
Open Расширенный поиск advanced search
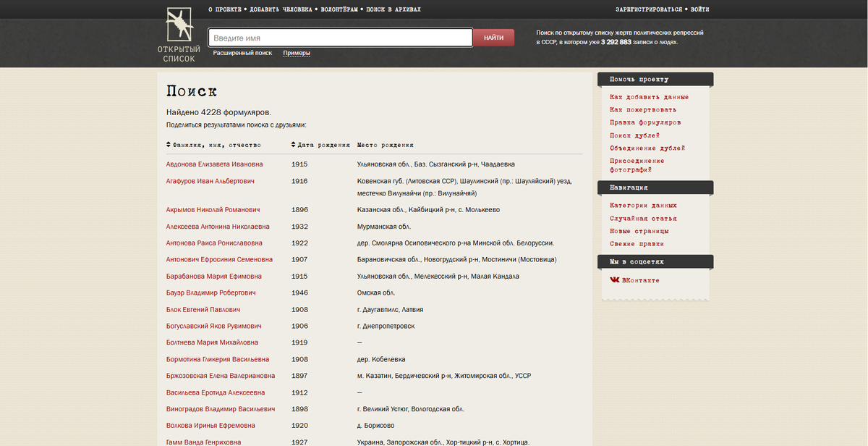242,53
